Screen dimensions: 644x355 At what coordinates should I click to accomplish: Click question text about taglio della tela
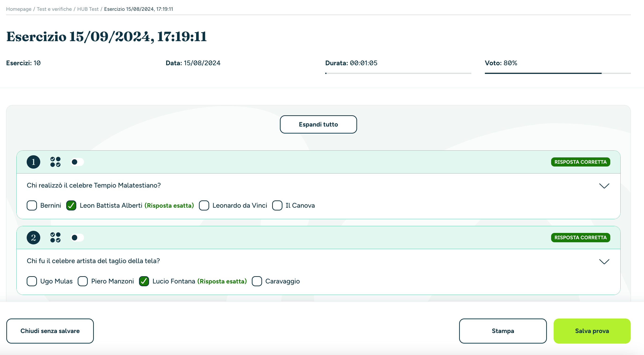tap(93, 261)
